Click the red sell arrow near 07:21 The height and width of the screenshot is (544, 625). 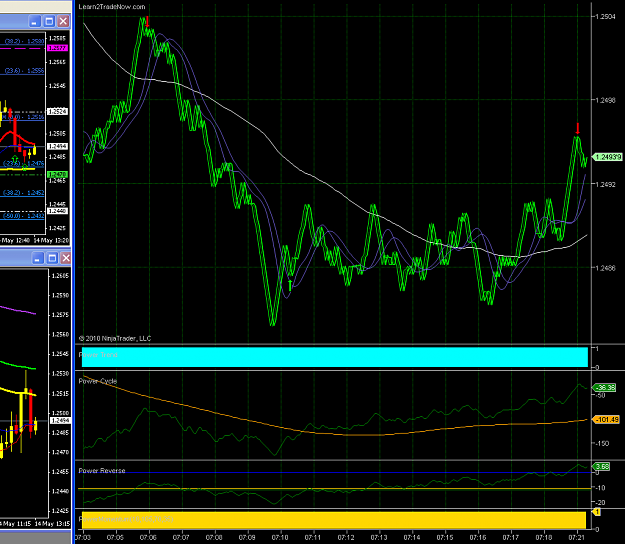coord(578,128)
